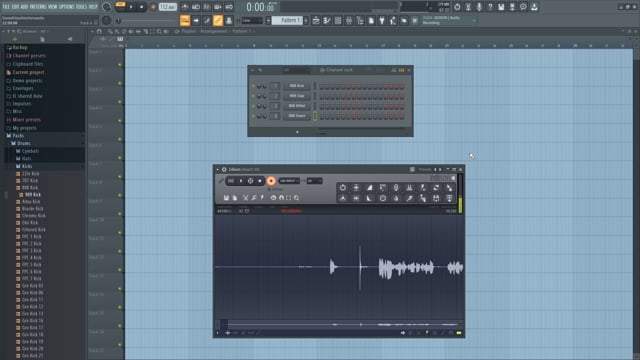
Task: Click Edison normalize tool icon
Action: tap(356, 187)
